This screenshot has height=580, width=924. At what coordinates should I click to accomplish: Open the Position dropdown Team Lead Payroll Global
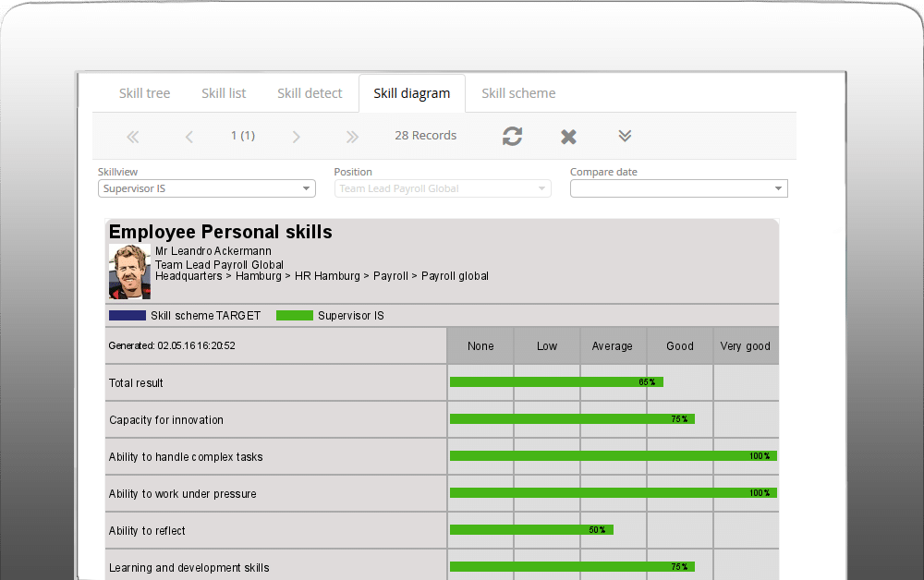point(443,188)
